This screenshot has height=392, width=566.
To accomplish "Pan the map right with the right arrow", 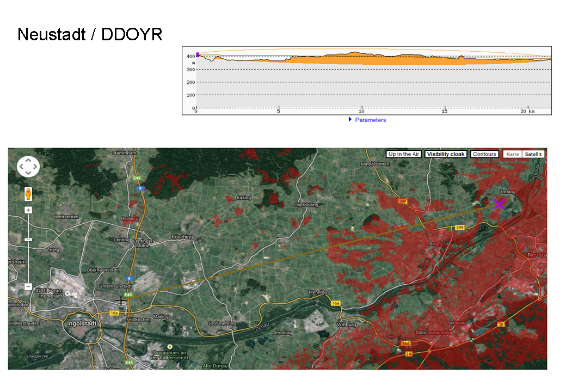I will point(35,167).
